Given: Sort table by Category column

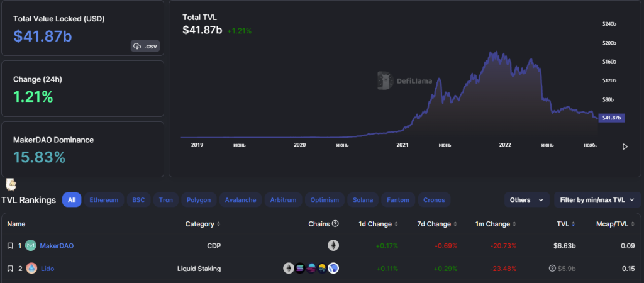Looking at the screenshot, I should (x=203, y=224).
